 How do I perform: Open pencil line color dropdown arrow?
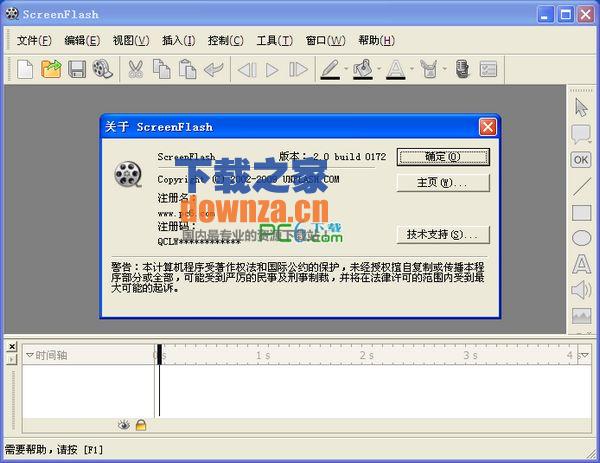(346, 69)
